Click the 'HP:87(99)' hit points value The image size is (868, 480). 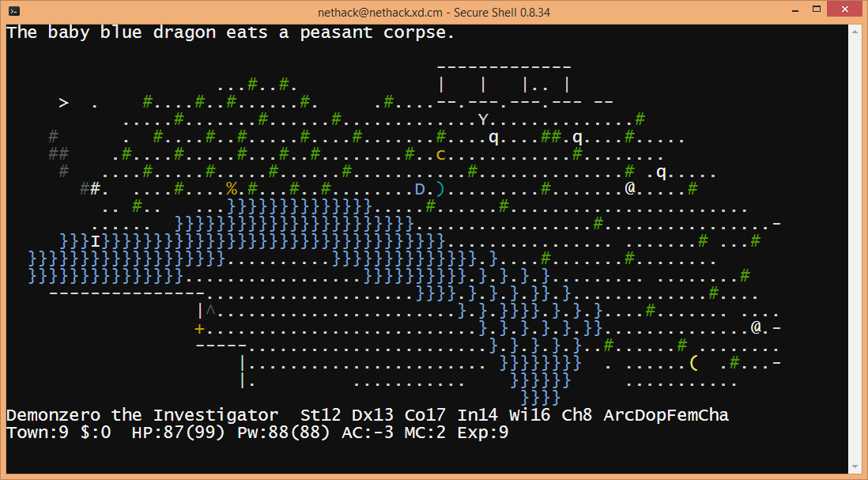(x=178, y=433)
